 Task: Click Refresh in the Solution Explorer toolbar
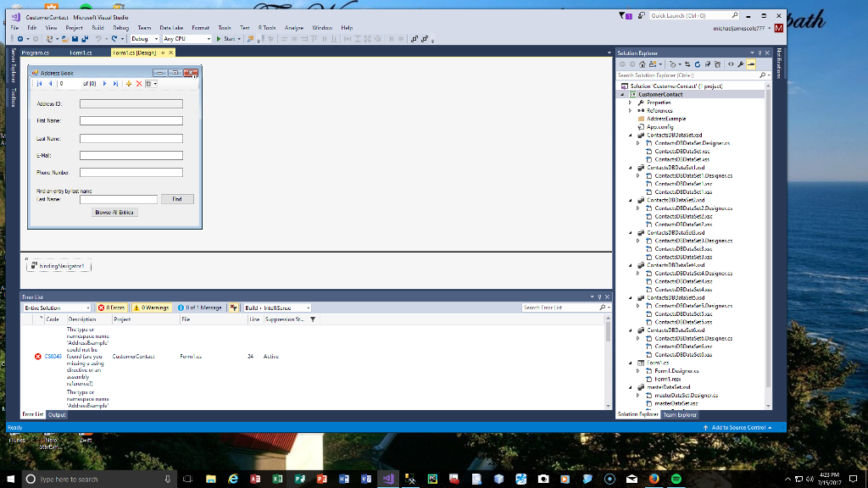tap(698, 64)
